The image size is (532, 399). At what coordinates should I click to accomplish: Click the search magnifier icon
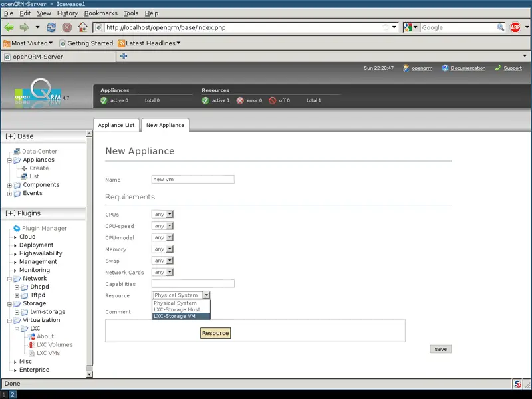(x=500, y=27)
